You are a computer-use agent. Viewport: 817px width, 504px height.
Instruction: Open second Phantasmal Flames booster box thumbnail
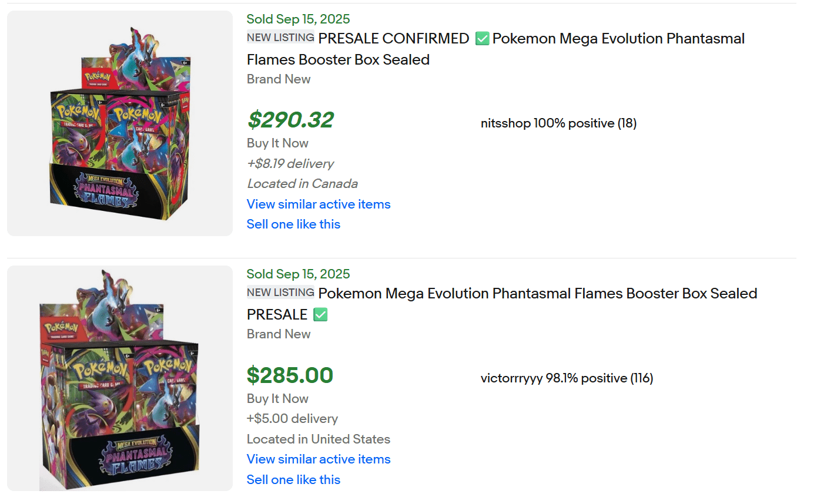tap(120, 378)
